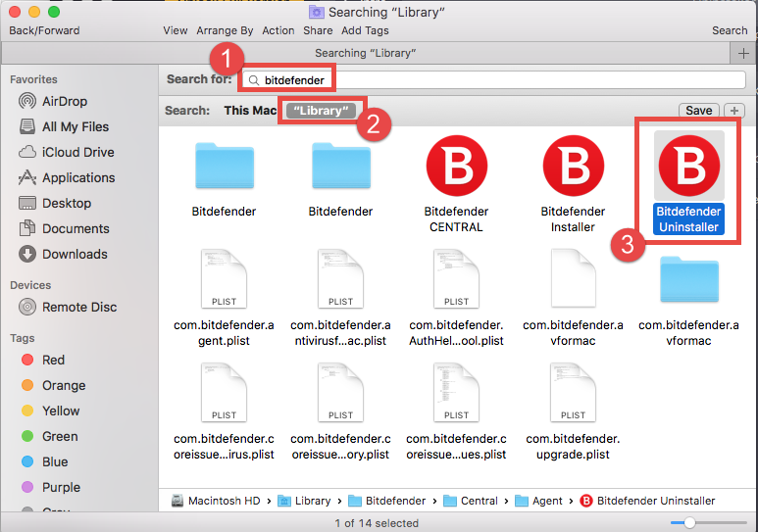The width and height of the screenshot is (758, 532).
Task: Save the current search
Action: tap(699, 111)
